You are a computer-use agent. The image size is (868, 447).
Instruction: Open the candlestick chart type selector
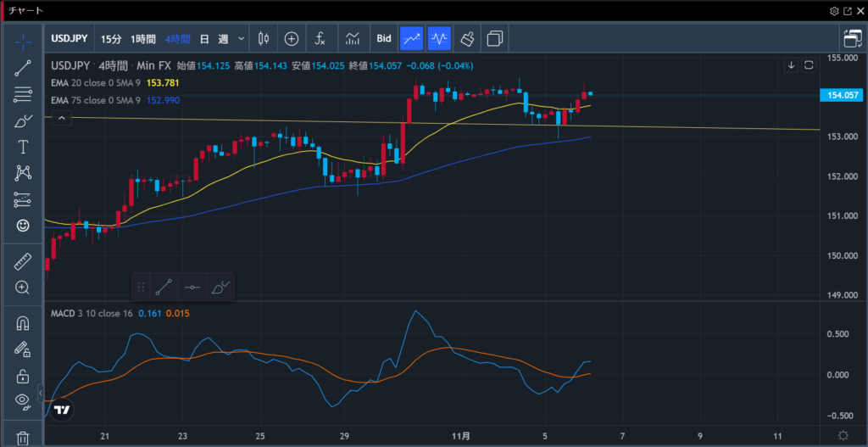pos(263,38)
